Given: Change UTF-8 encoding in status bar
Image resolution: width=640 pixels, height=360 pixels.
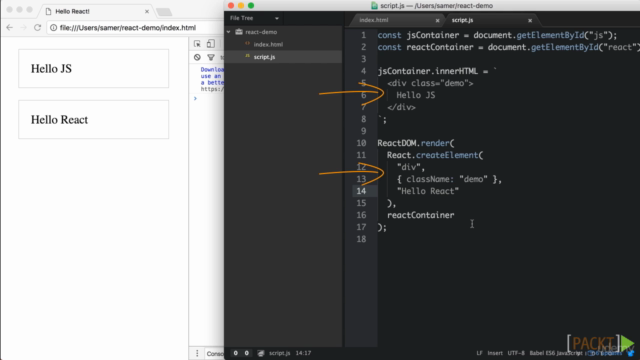Looking at the screenshot, I should pos(516,353).
